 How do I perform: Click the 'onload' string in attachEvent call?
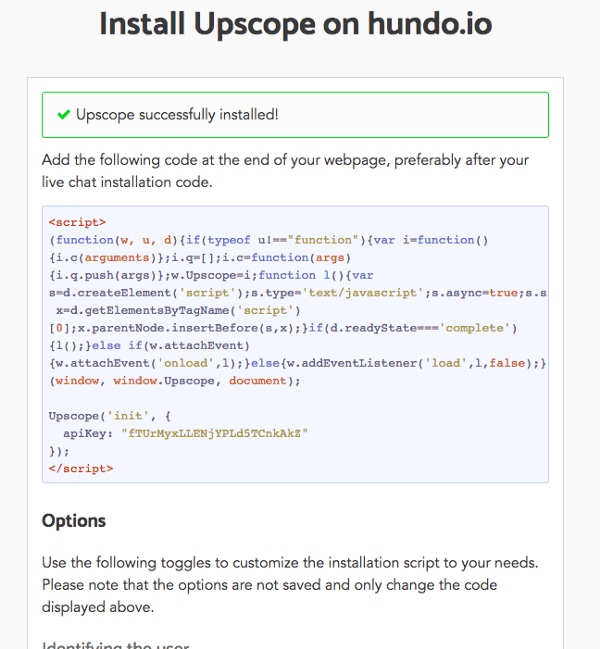(186, 363)
